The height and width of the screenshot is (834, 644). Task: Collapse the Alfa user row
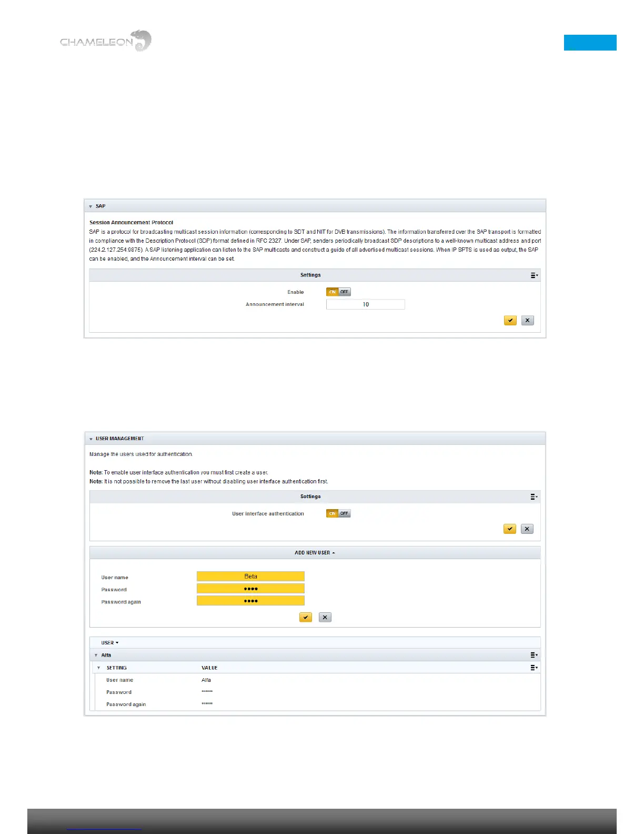tap(96, 656)
